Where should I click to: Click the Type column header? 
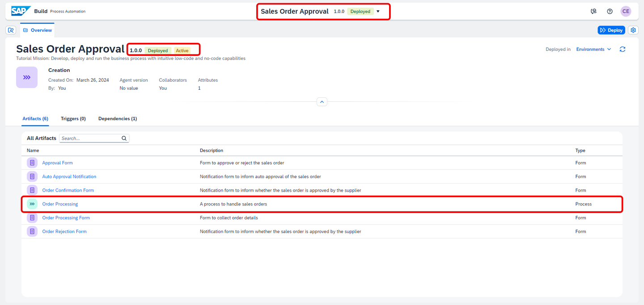coord(580,150)
